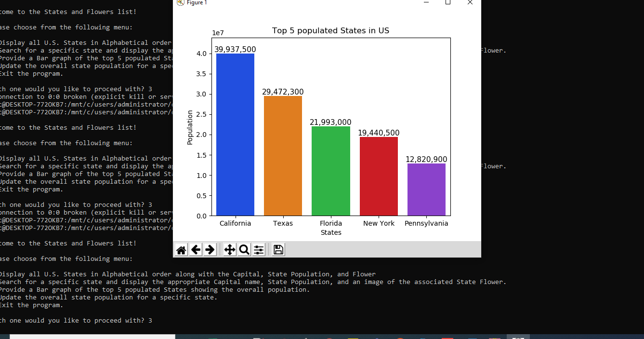Open the Configure subplots dialog

[x=259, y=250]
